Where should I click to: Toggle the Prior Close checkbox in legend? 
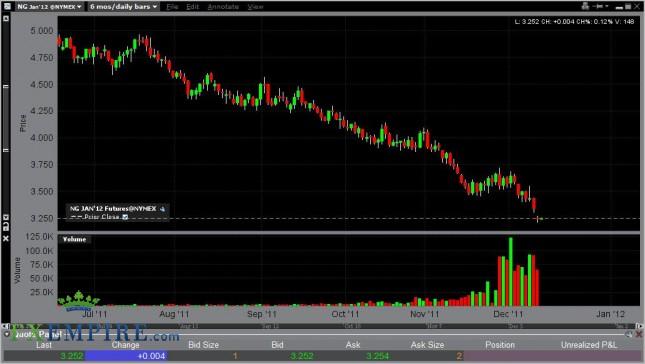coord(125,217)
